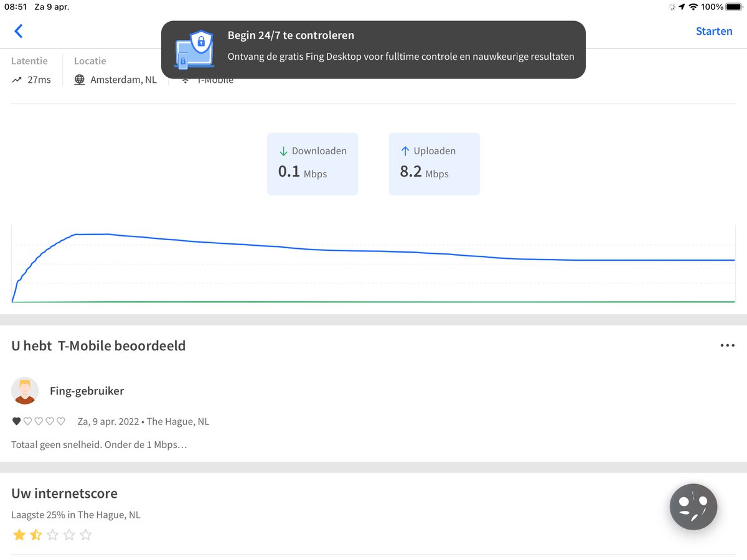Tap Starten to run a new speed test

[x=714, y=31]
